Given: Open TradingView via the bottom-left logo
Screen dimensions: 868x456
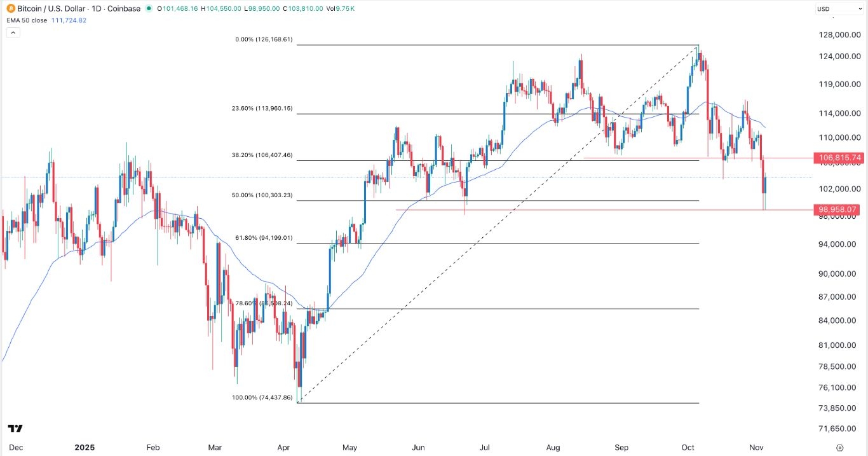Looking at the screenshot, I should 15,429.
